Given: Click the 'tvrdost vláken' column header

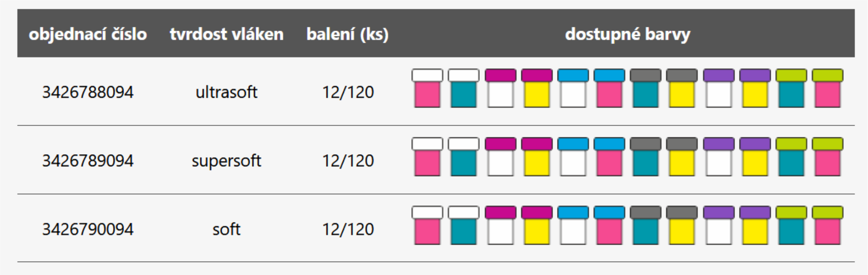Looking at the screenshot, I should [226, 34].
